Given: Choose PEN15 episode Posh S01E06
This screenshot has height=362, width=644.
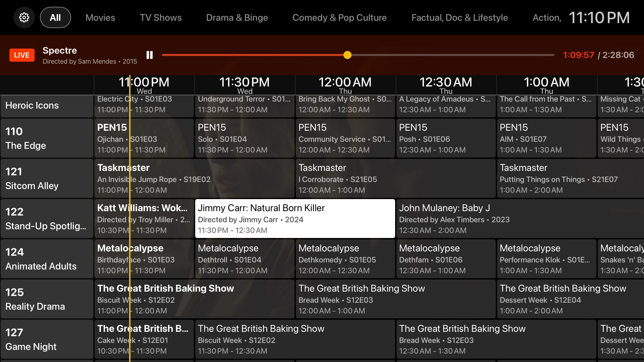Looking at the screenshot, I should pyautogui.click(x=446, y=138).
